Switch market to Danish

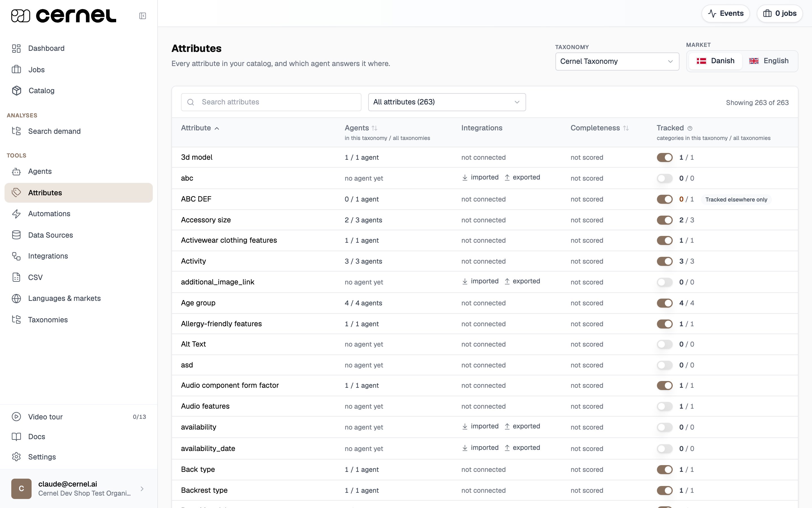tap(715, 61)
